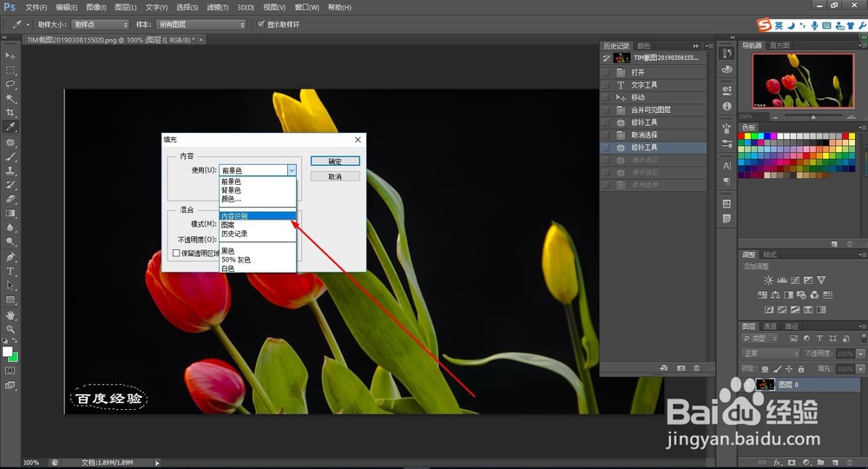Expand History panel double-arrow
Viewport: 868px width, 469px height.
pyautogui.click(x=696, y=46)
